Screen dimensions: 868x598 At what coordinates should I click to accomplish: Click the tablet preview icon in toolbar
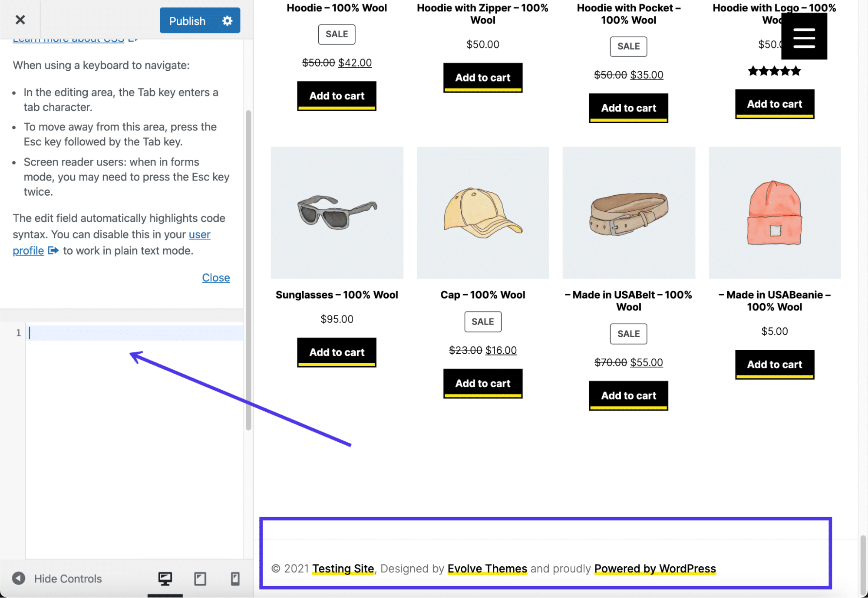(x=200, y=578)
